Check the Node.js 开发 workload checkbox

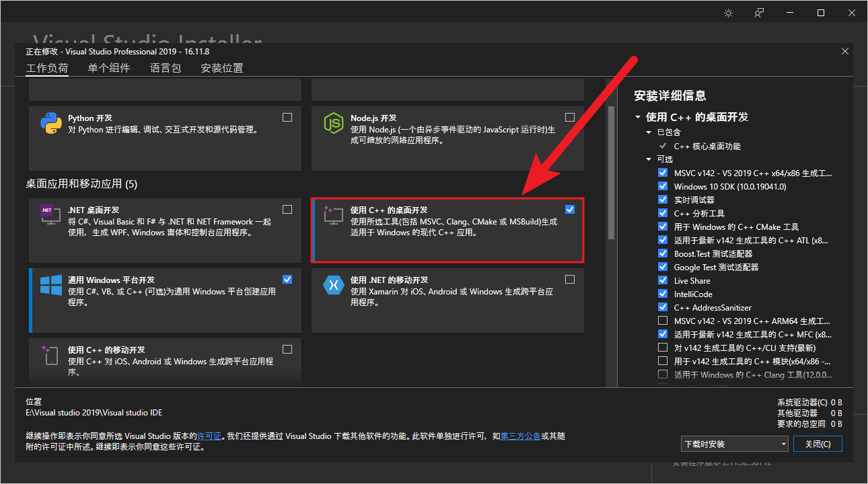tap(570, 117)
